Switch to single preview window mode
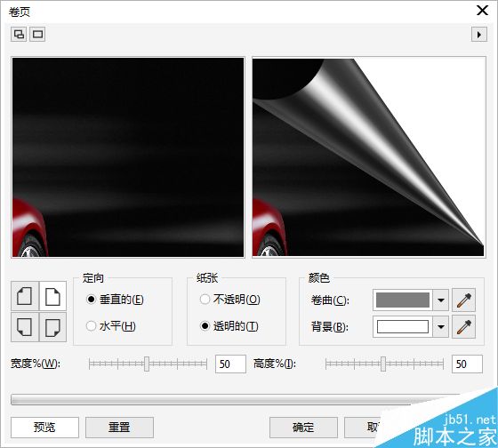 pos(37,34)
